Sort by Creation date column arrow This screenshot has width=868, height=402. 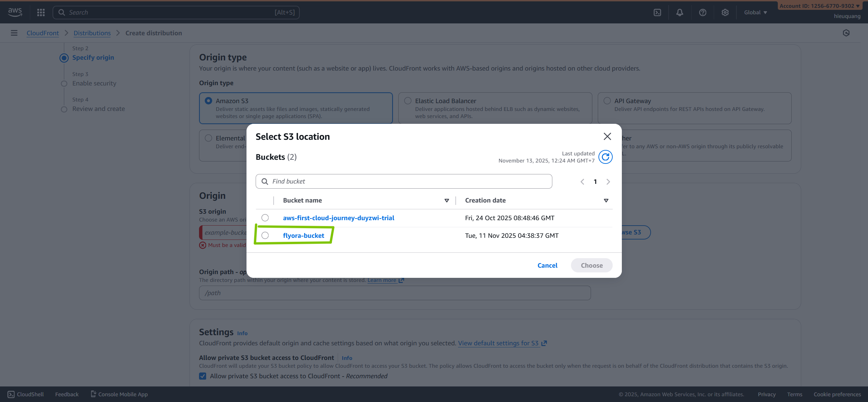(x=606, y=200)
